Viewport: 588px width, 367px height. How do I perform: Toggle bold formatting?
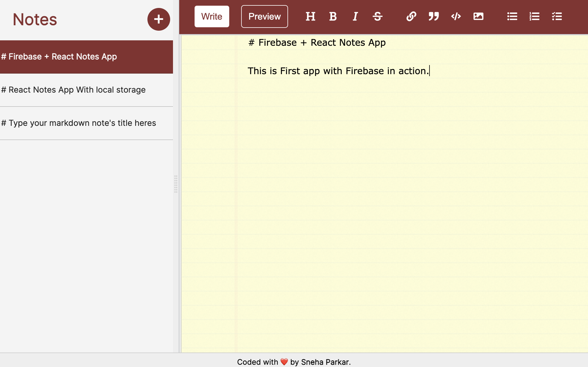click(x=333, y=16)
